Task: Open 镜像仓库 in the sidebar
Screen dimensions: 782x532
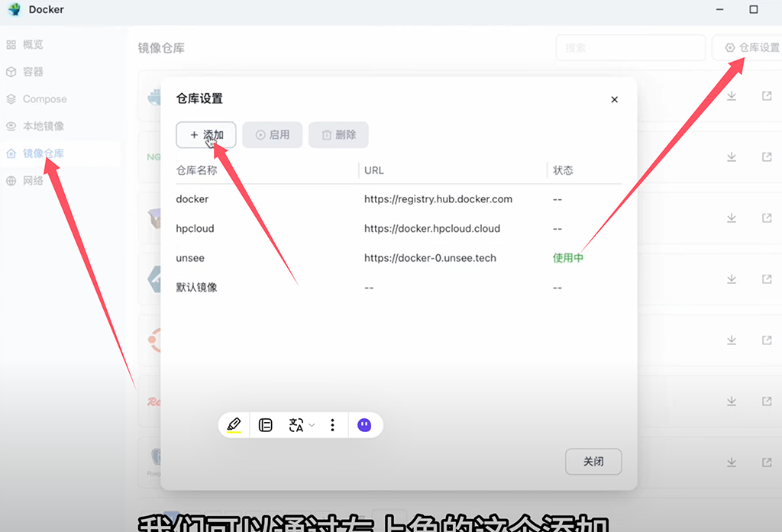Action: click(44, 153)
